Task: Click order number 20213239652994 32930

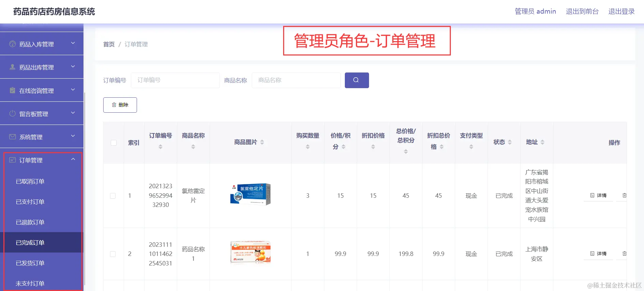Action: click(160, 195)
